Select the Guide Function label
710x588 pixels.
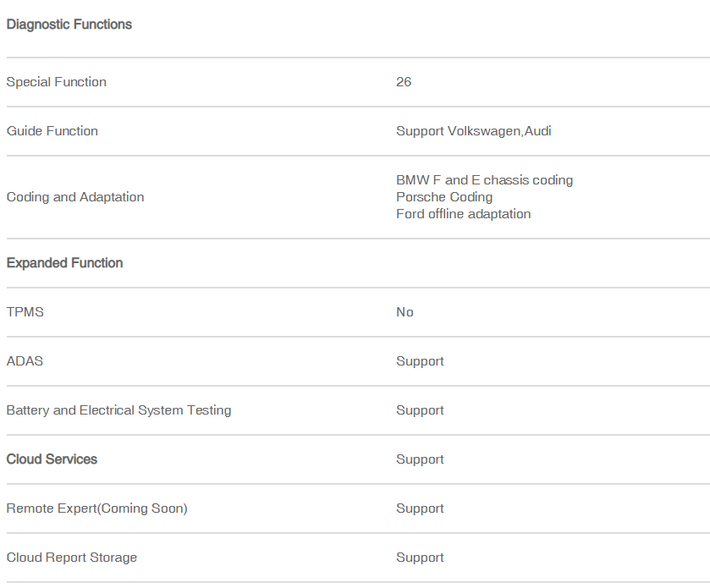(x=52, y=131)
